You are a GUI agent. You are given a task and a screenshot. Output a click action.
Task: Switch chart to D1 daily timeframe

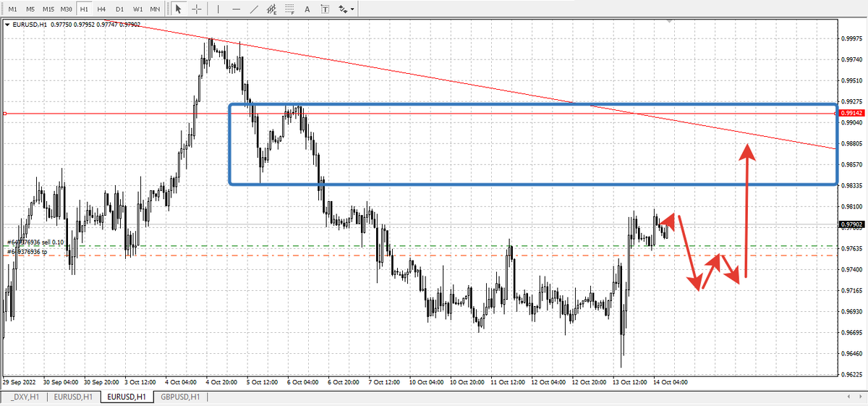tap(119, 9)
